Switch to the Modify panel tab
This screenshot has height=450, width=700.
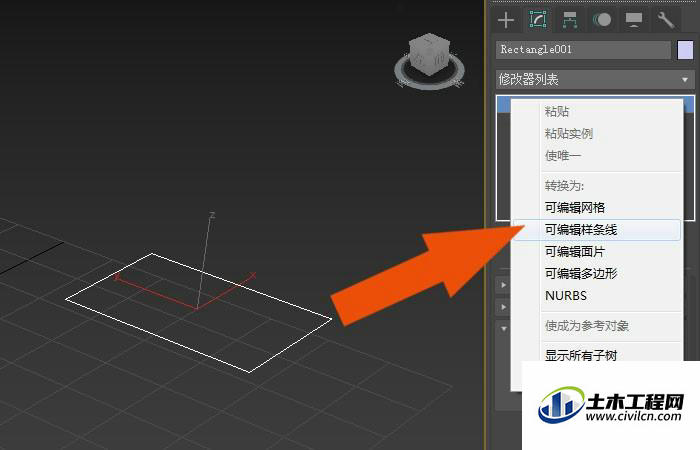(538, 20)
